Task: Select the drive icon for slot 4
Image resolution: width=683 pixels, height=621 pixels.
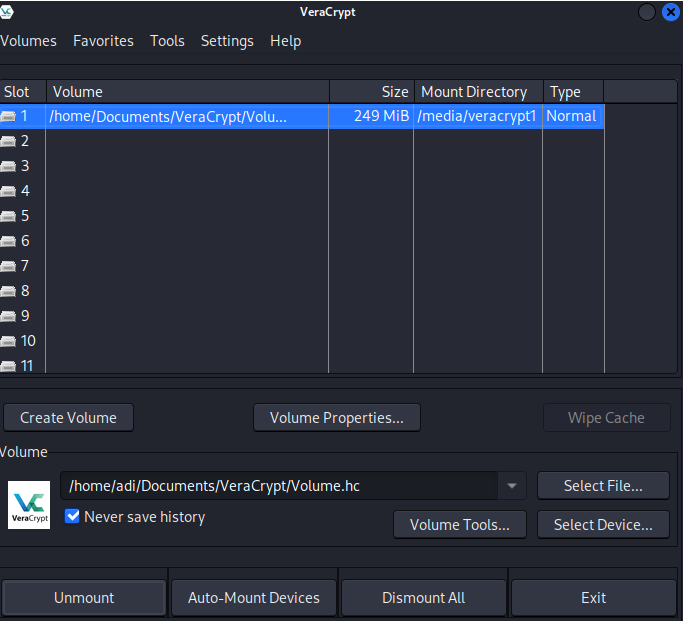Action: pos(8,191)
